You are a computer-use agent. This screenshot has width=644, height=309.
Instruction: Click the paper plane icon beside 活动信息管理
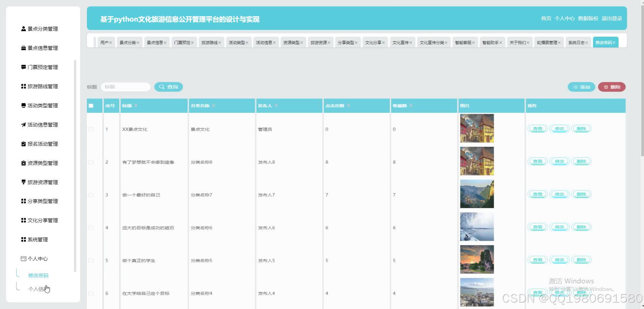(24, 125)
